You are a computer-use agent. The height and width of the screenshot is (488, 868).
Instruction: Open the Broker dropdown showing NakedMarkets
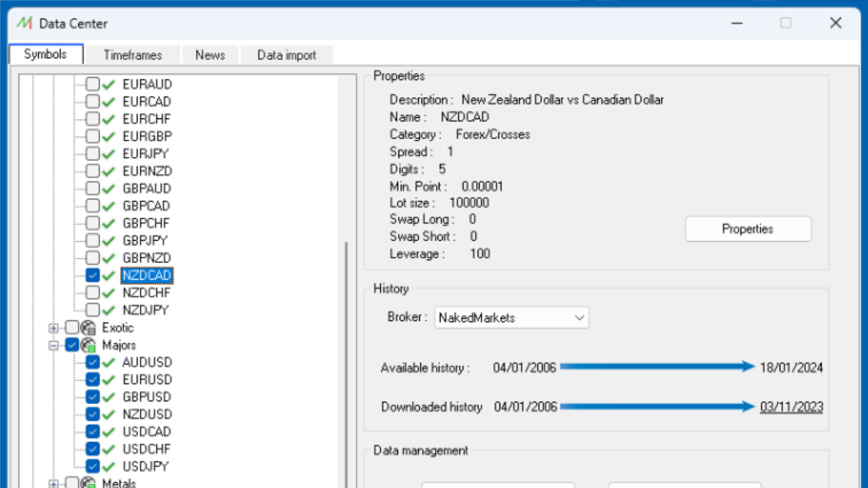point(511,318)
